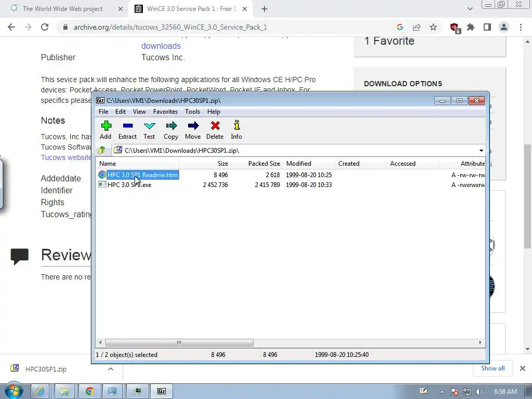532x399 pixels.
Task: Close The World Wide Web project tab
Action: tap(121, 9)
